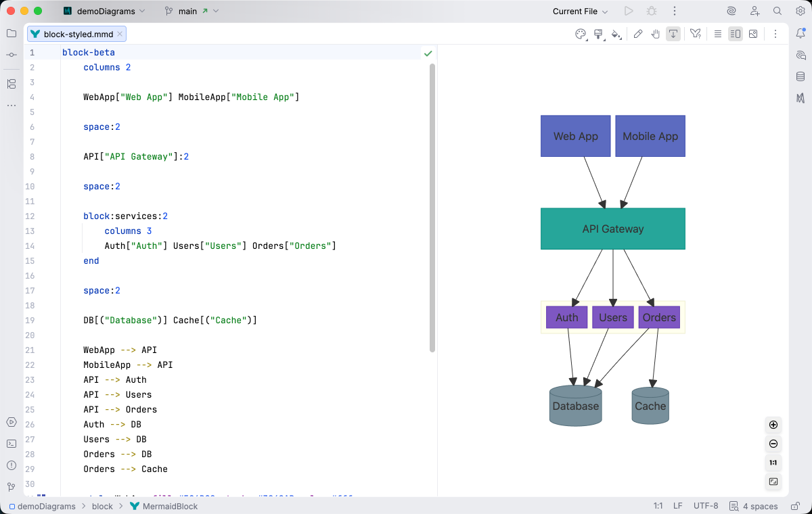
Task: Click 'Orders --> Cache' on line 29
Action: [x=125, y=469]
